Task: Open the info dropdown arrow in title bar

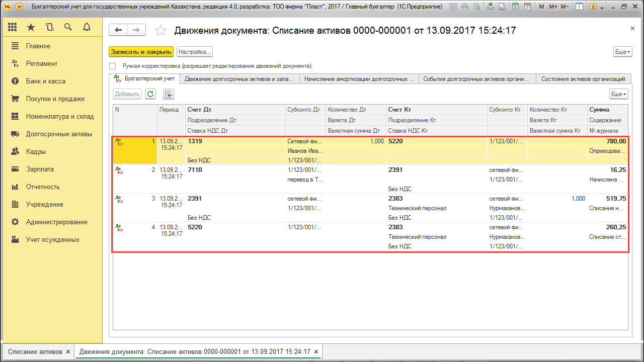Action: pos(602,7)
